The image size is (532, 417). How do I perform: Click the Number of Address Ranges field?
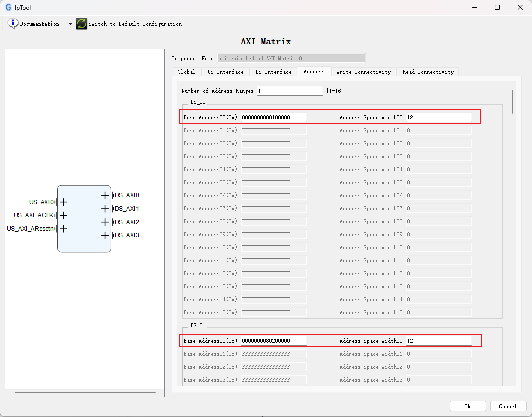click(x=290, y=91)
